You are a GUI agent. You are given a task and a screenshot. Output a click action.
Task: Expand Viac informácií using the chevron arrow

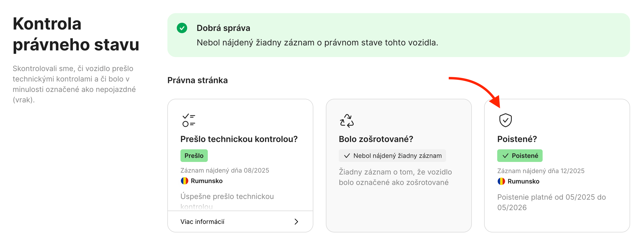coord(297,222)
